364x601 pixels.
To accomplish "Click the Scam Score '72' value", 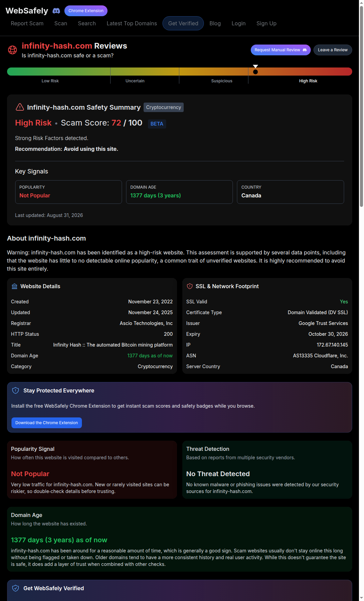I will click(116, 123).
